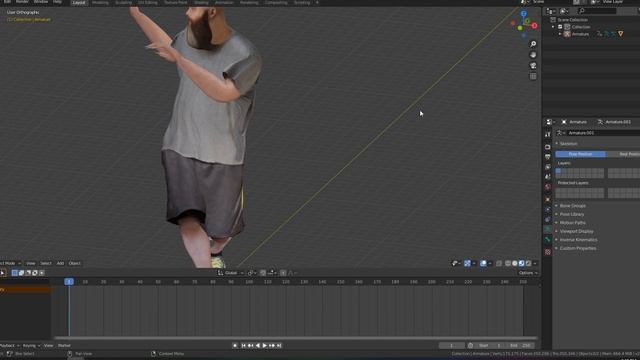640x360 pixels.
Task: Toggle X-ray mode in the viewport header
Action: pyautogui.click(x=499, y=264)
